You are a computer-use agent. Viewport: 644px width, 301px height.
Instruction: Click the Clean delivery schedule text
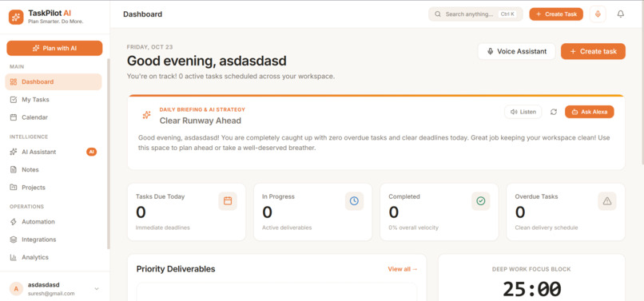[x=547, y=228]
